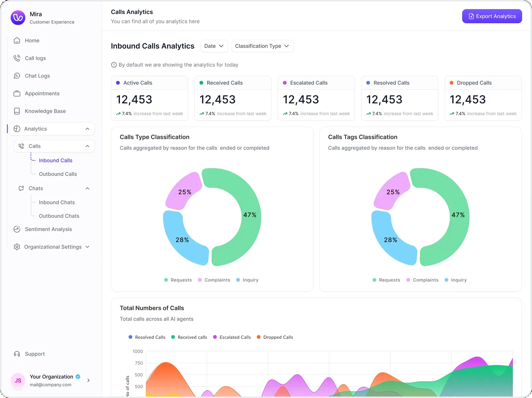Open Knowledge Base page

point(45,111)
